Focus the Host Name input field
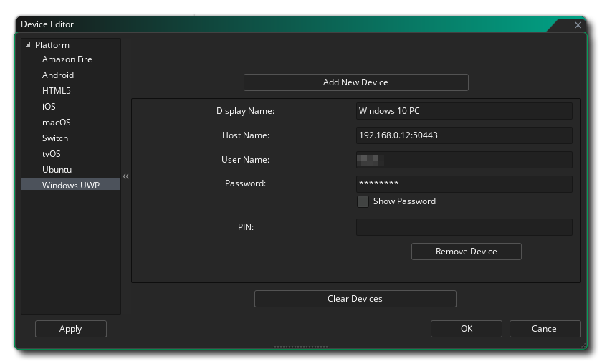The image size is (602, 364). pyautogui.click(x=464, y=135)
